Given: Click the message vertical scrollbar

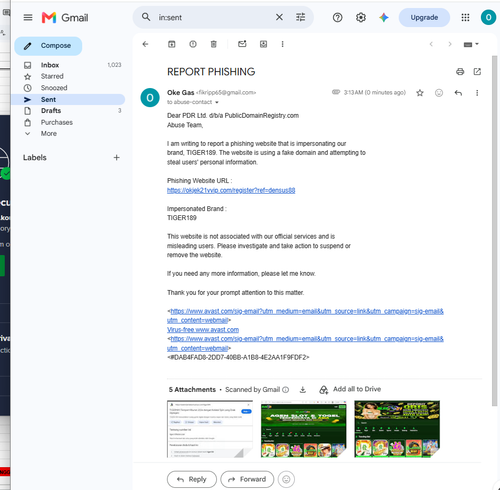Looking at the screenshot, I should [494, 231].
